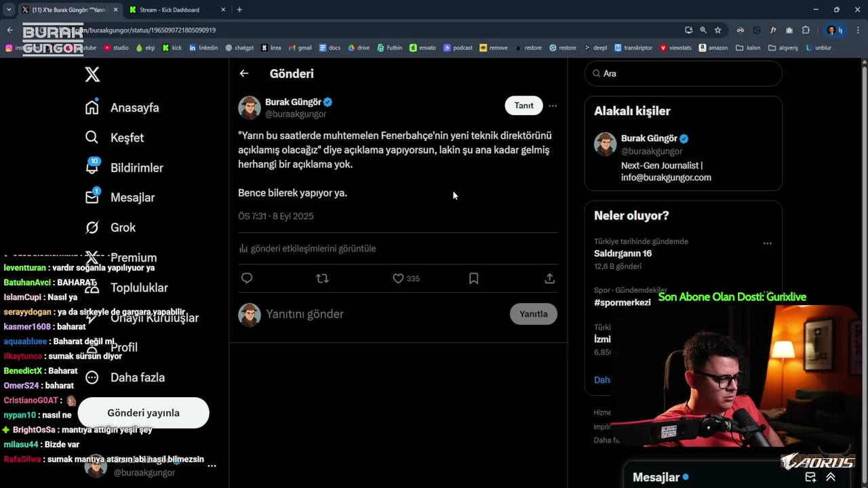Open Saldırganın 16 trending topic

(x=623, y=253)
